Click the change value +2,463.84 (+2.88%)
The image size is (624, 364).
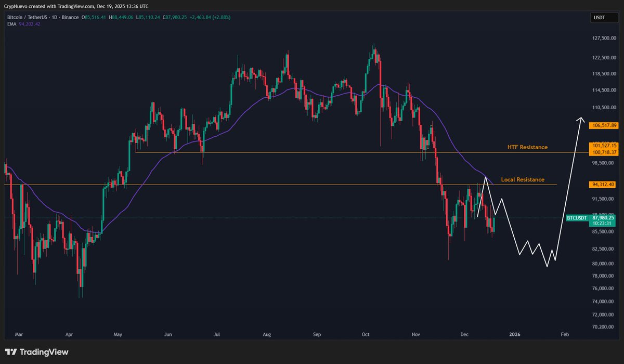tap(211, 17)
